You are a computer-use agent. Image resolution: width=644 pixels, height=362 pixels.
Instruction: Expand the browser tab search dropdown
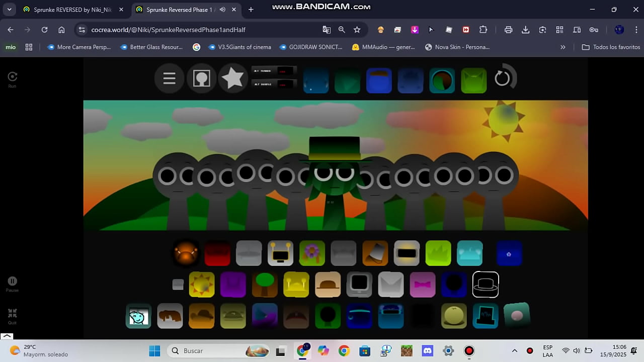tap(9, 10)
